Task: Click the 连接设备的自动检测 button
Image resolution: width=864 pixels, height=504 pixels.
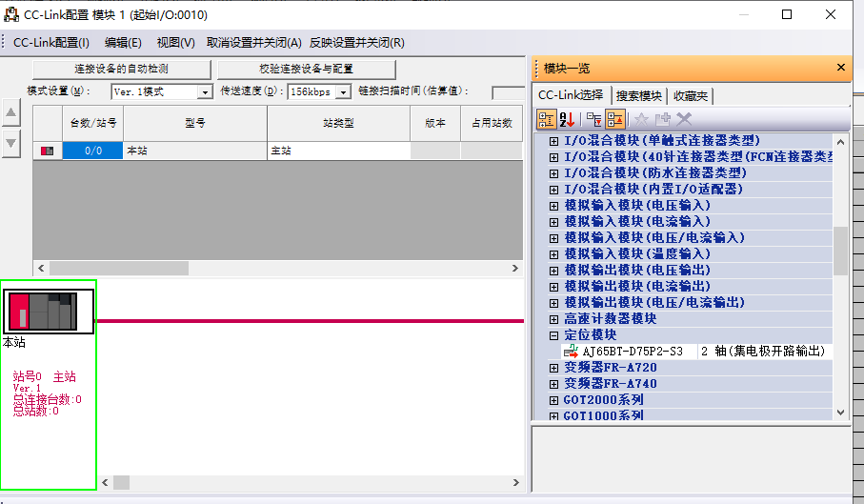Action: (x=121, y=70)
